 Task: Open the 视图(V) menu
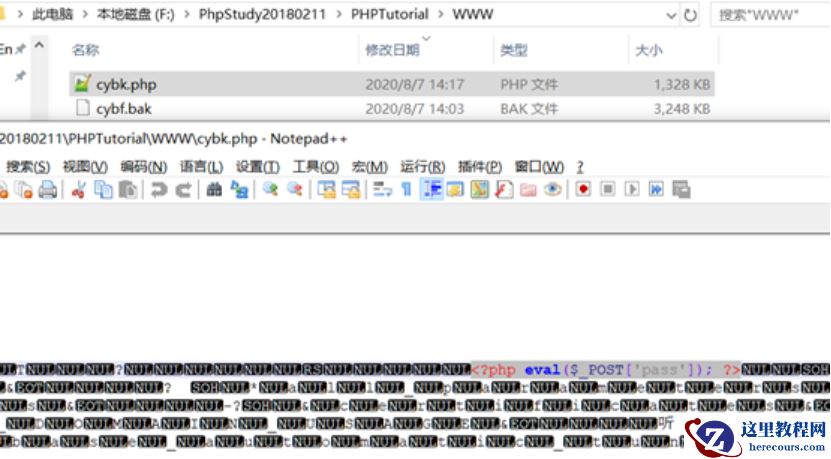[x=85, y=167]
